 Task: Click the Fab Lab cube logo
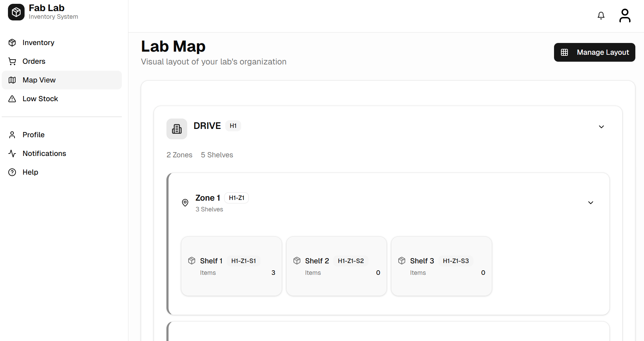(x=16, y=12)
